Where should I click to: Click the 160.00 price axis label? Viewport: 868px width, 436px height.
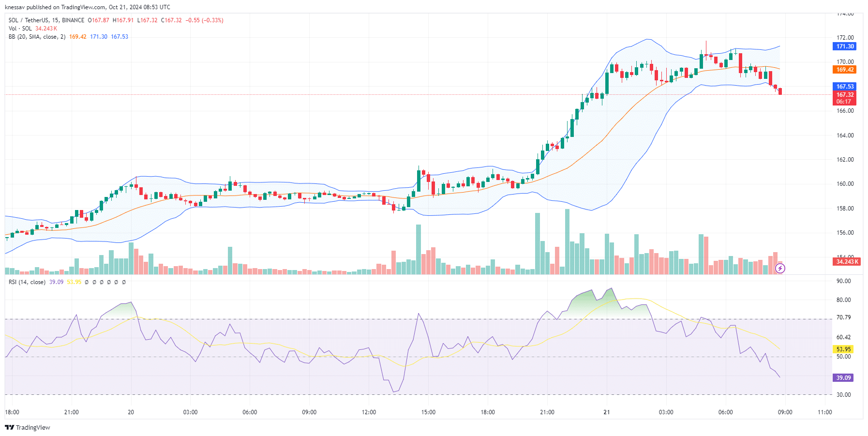tap(845, 184)
